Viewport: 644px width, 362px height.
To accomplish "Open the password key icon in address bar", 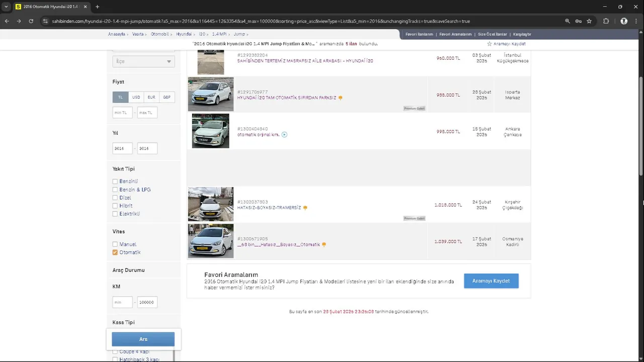I will point(578,21).
